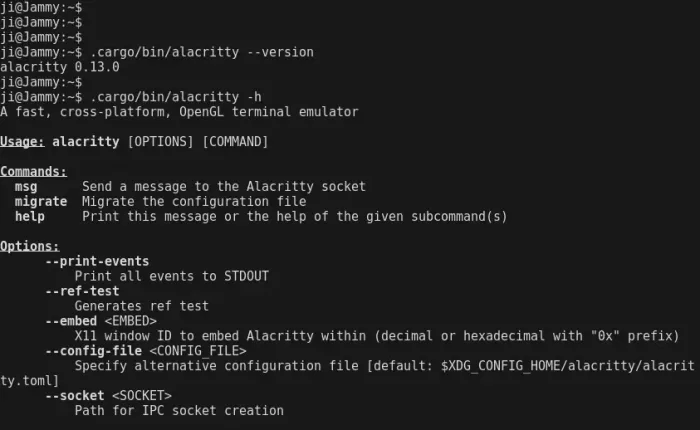The image size is (700, 430).
Task: Click the 'msg' subcommand name
Action: click(x=26, y=187)
